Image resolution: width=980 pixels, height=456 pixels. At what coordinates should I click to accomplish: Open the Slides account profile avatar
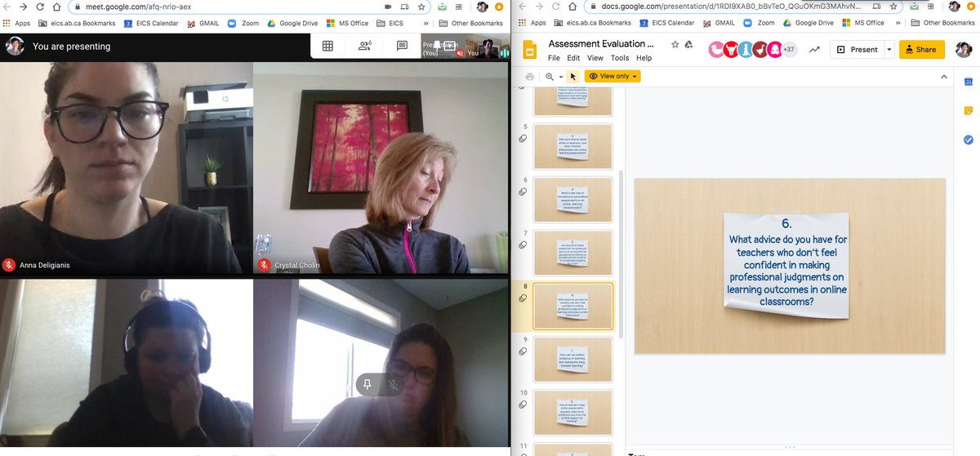(x=962, y=50)
